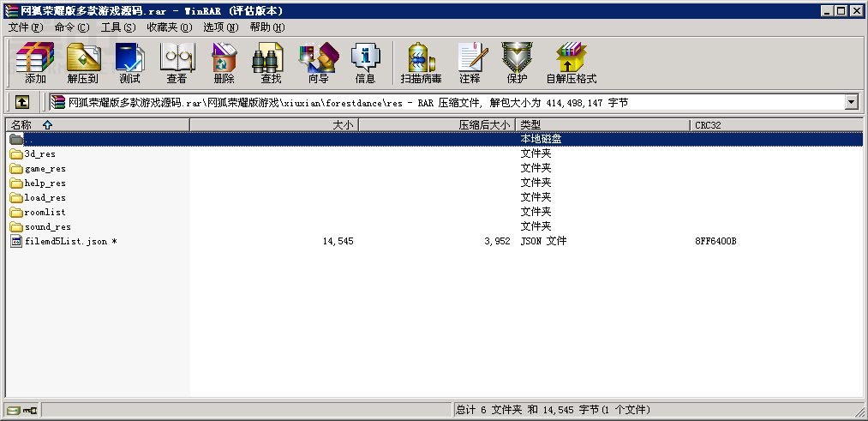Select the sound_res folder icon
This screenshot has width=868, height=421.
click(16, 226)
